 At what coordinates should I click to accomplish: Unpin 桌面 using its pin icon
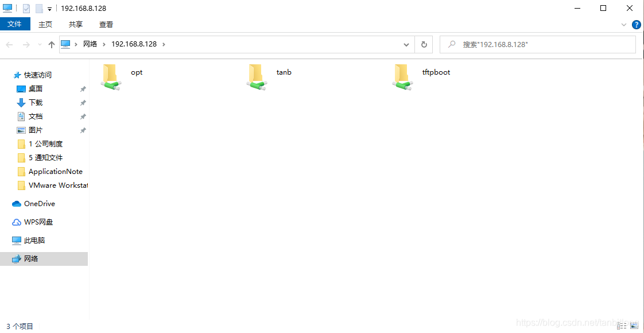tap(83, 89)
